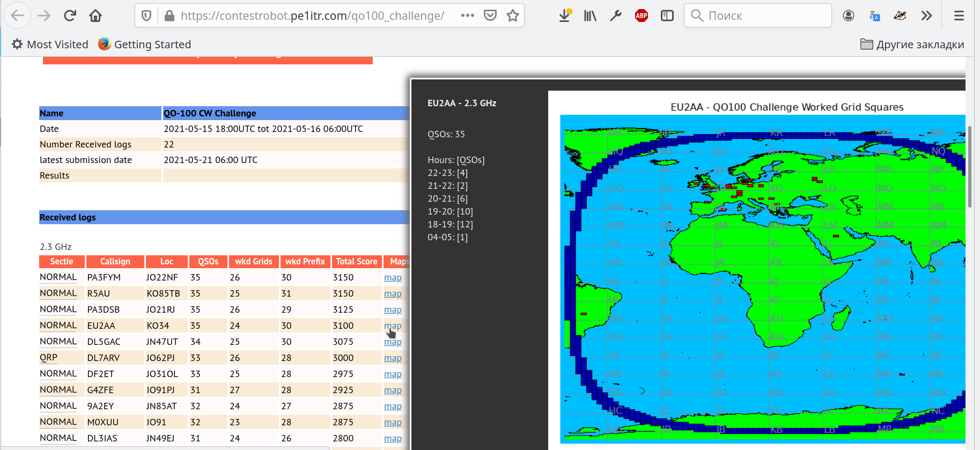
Task: Open the Downloads panel
Action: point(564,16)
